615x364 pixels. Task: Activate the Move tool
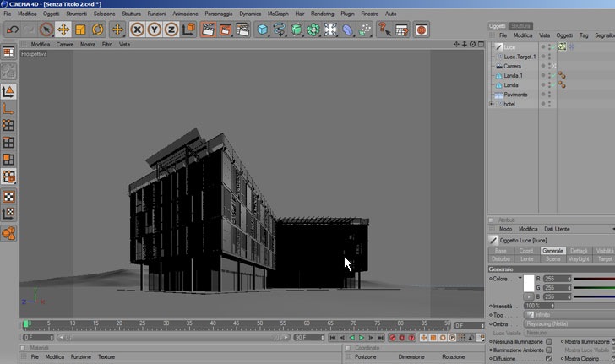63,30
